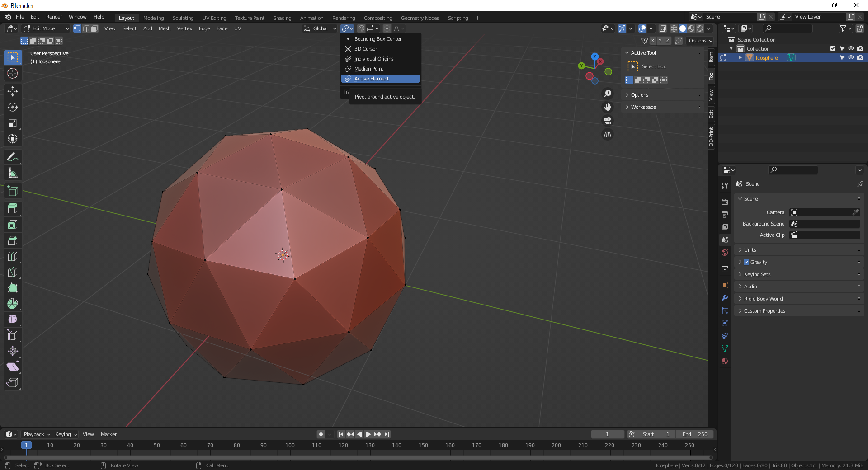Switch to the Shading workspace tab
Image resolution: width=868 pixels, height=470 pixels.
pyautogui.click(x=282, y=18)
